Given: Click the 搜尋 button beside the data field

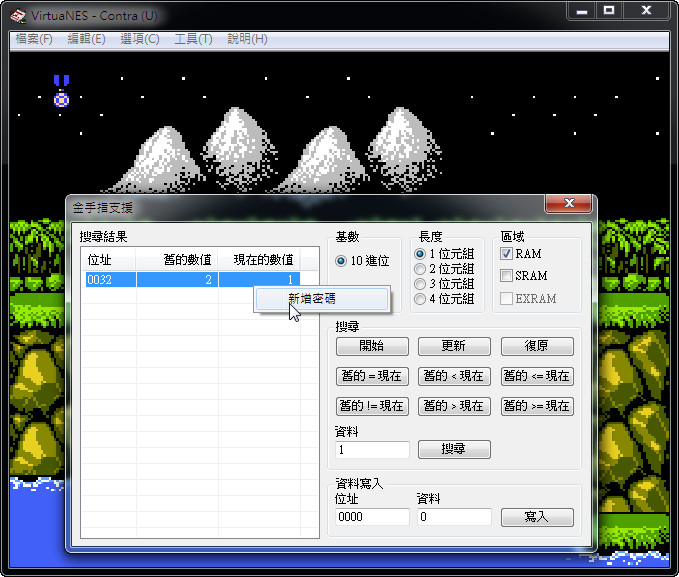Looking at the screenshot, I should tap(454, 449).
